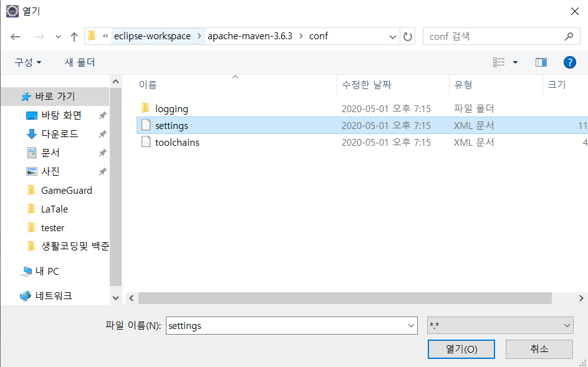Open 바탕 화면 in navigation pane
This screenshot has height=367, width=588.
61,115
